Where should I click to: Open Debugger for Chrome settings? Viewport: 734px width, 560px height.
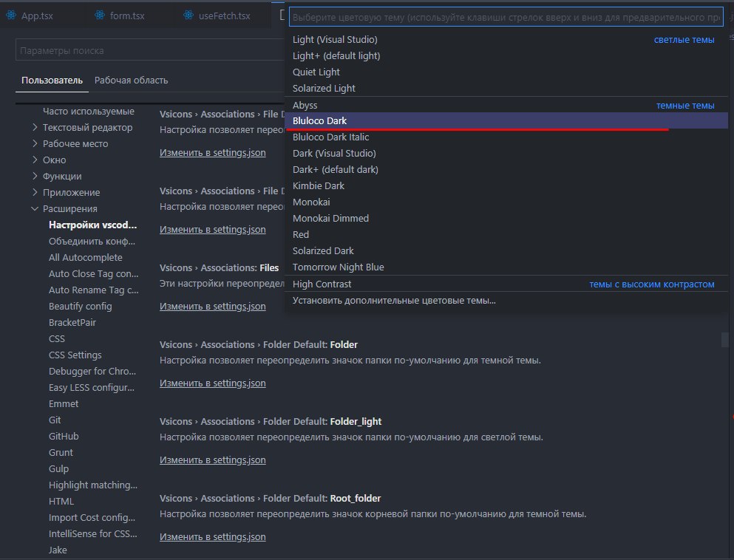92,372
